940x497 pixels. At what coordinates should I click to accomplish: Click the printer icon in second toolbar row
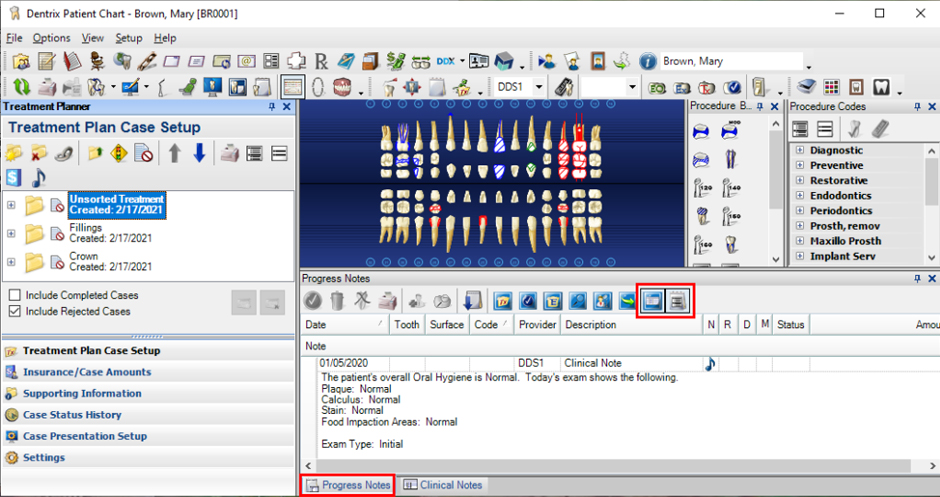click(47, 88)
